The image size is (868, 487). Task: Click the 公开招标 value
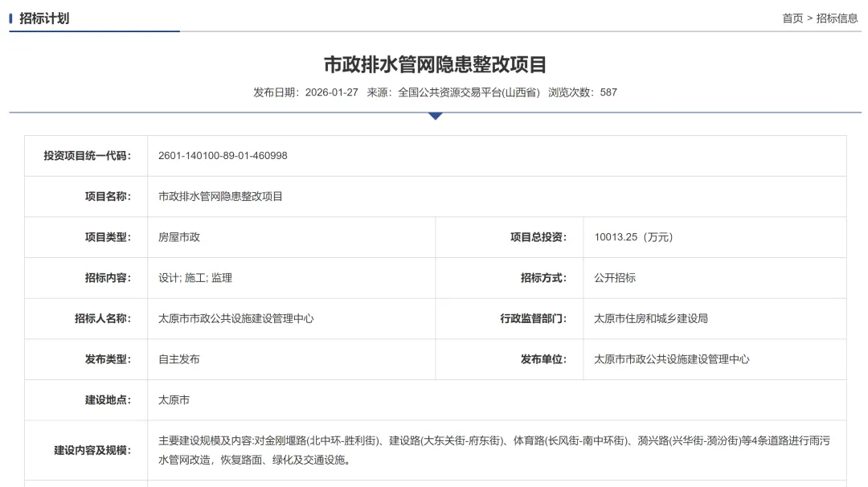(x=615, y=278)
